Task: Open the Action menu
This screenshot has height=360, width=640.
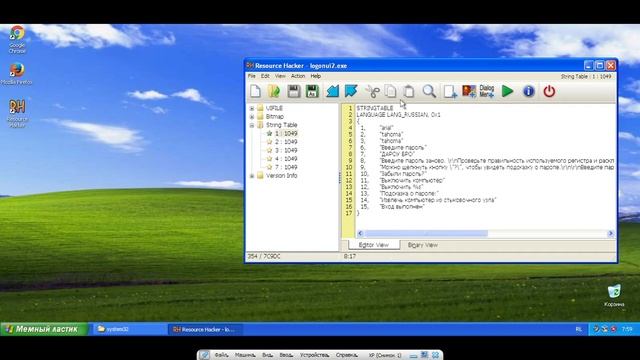Action: click(298, 76)
